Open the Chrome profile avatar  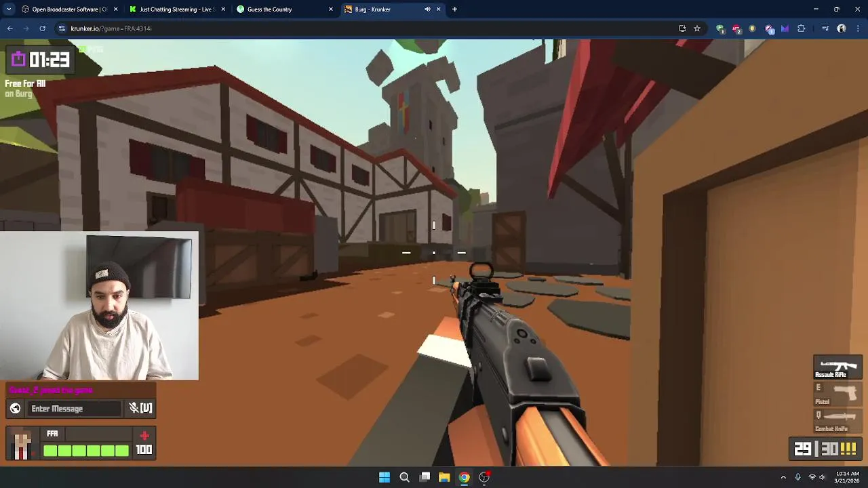click(842, 28)
